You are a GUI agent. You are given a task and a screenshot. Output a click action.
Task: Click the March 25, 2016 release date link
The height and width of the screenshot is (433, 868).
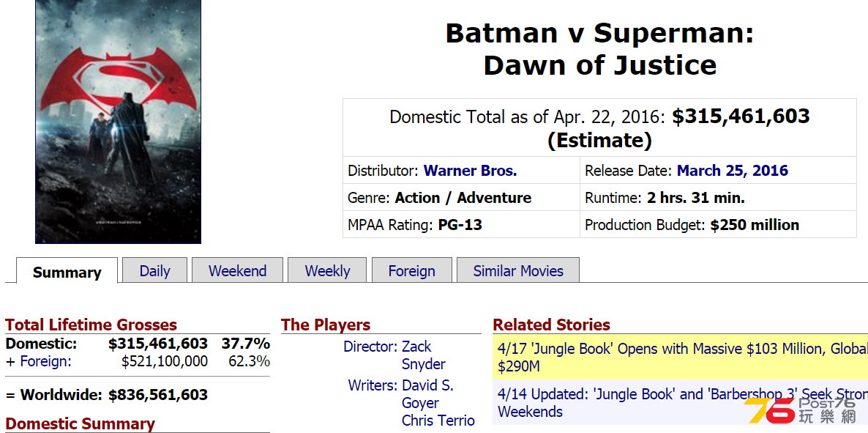733,170
